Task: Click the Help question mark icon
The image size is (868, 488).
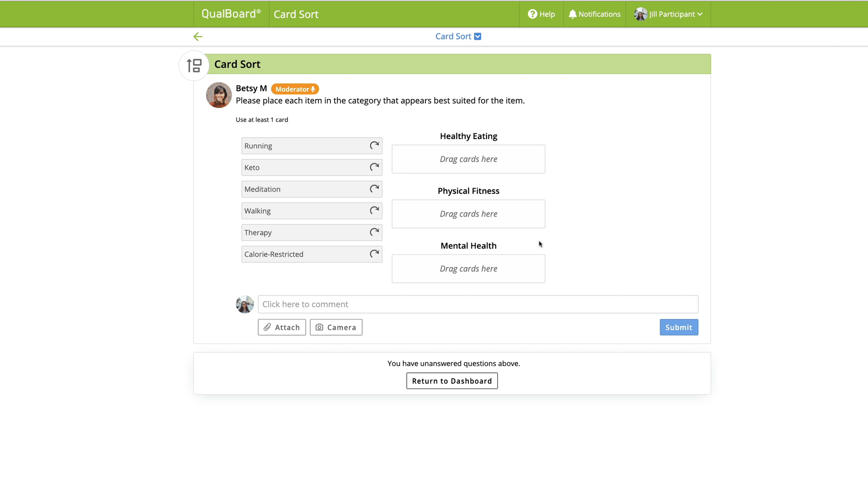Action: click(x=533, y=14)
